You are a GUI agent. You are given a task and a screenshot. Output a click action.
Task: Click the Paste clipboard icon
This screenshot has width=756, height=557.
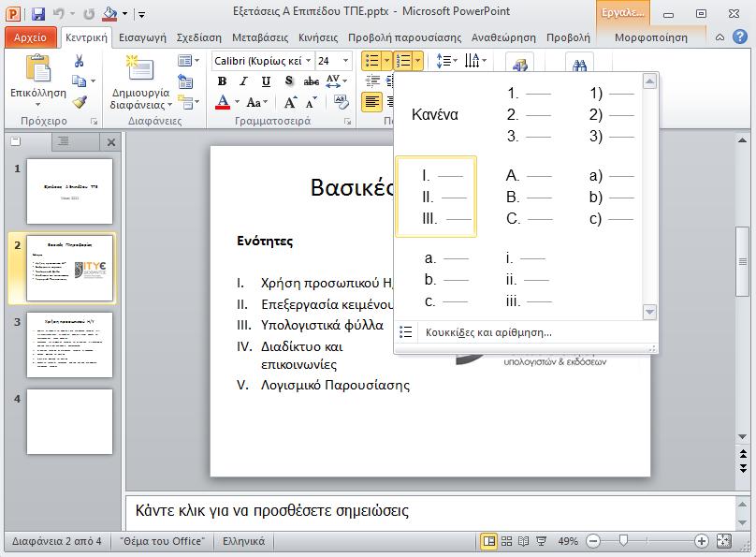(x=38, y=70)
